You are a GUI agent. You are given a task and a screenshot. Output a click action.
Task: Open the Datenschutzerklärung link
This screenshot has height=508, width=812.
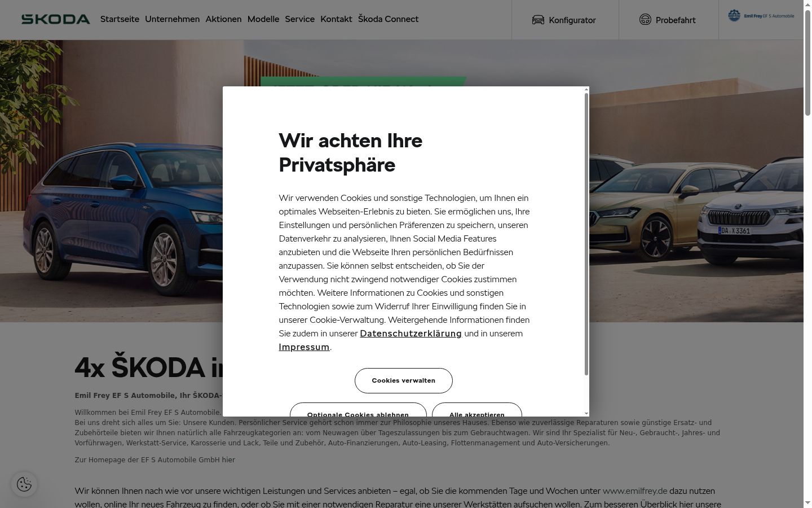411,334
